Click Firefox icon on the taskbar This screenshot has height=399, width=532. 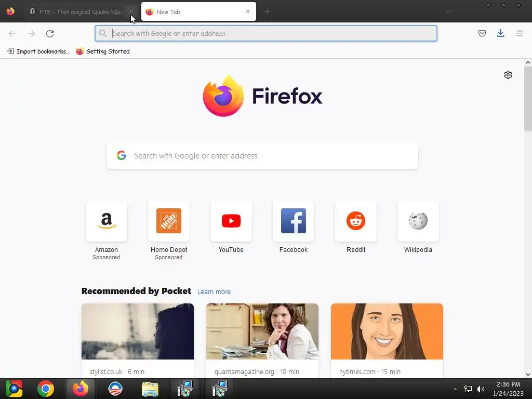point(81,389)
